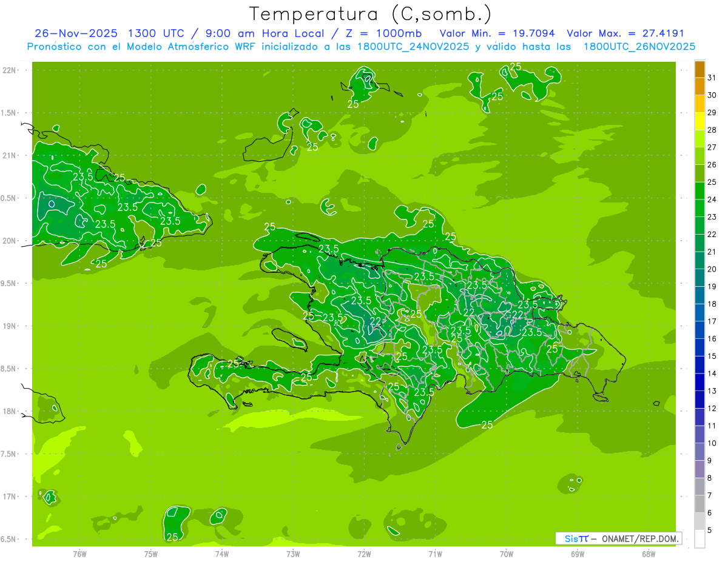The width and height of the screenshot is (728, 562).
Task: Click the '22N' latitude axis label
Action: (10, 70)
